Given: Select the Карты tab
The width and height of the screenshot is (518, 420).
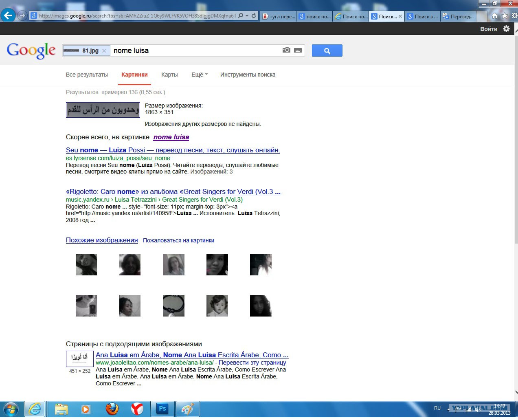Looking at the screenshot, I should (x=169, y=75).
